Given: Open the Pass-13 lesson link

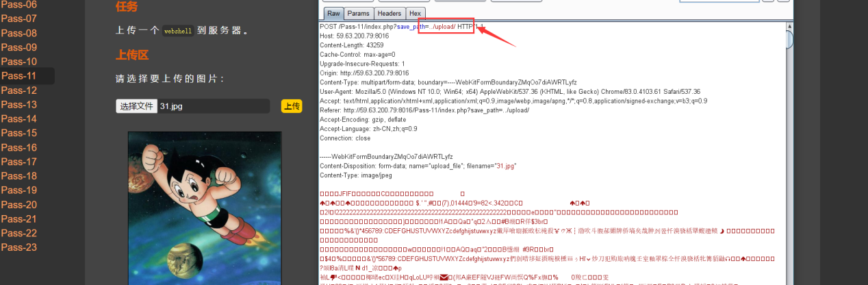Looking at the screenshot, I should [19, 105].
